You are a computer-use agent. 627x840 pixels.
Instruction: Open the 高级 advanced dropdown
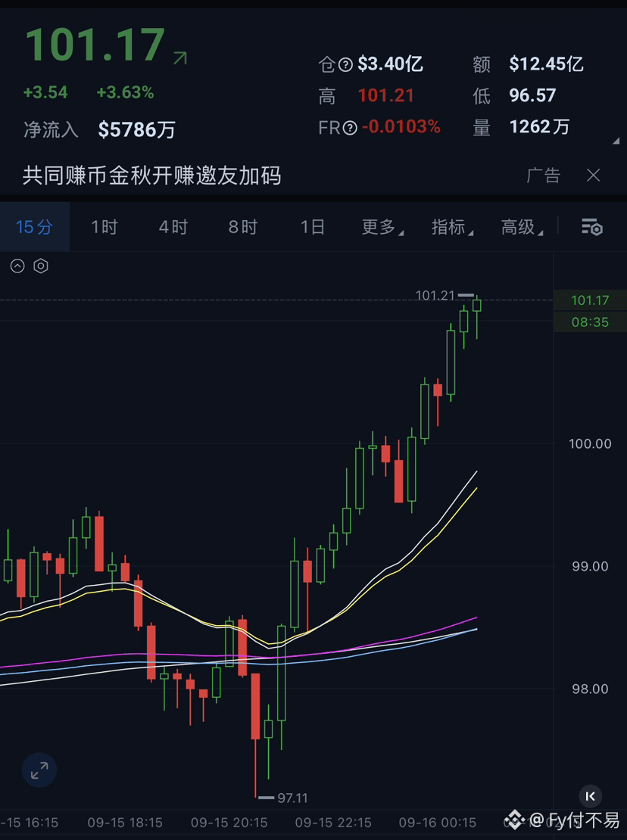tap(522, 227)
